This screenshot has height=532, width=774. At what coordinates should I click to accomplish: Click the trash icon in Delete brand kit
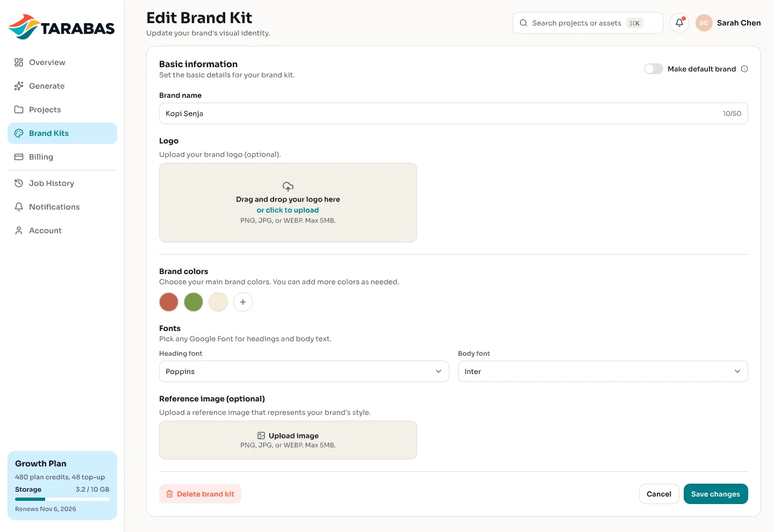coord(169,494)
